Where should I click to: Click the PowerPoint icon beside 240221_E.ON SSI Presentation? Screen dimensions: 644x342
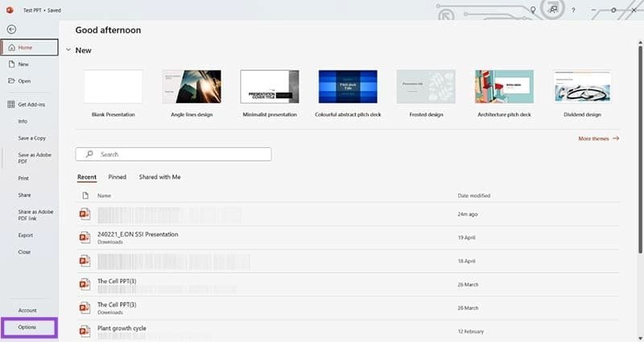point(85,237)
